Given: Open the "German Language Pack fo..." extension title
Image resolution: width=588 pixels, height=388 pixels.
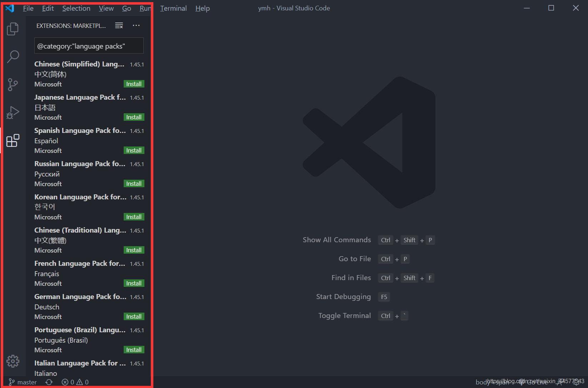Looking at the screenshot, I should coord(80,297).
